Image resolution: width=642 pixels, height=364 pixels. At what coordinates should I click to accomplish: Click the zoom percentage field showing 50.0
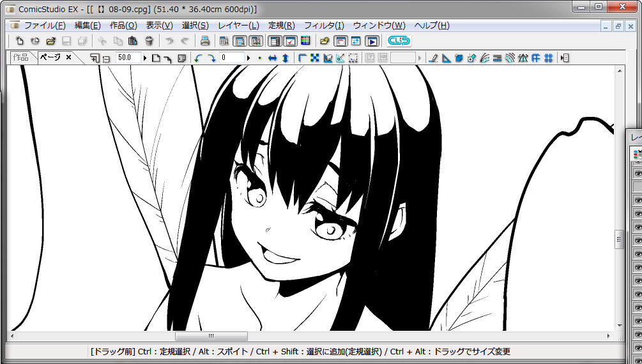pos(128,58)
